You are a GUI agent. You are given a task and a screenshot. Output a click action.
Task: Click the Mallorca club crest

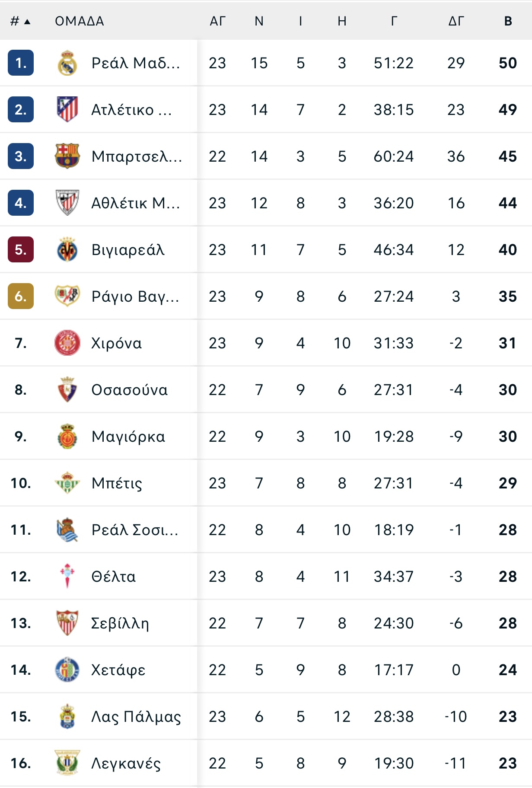67,436
